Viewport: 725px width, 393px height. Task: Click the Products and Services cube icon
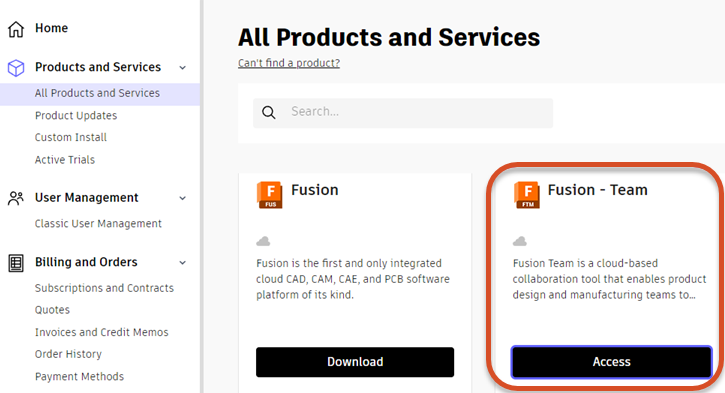[x=16, y=68]
